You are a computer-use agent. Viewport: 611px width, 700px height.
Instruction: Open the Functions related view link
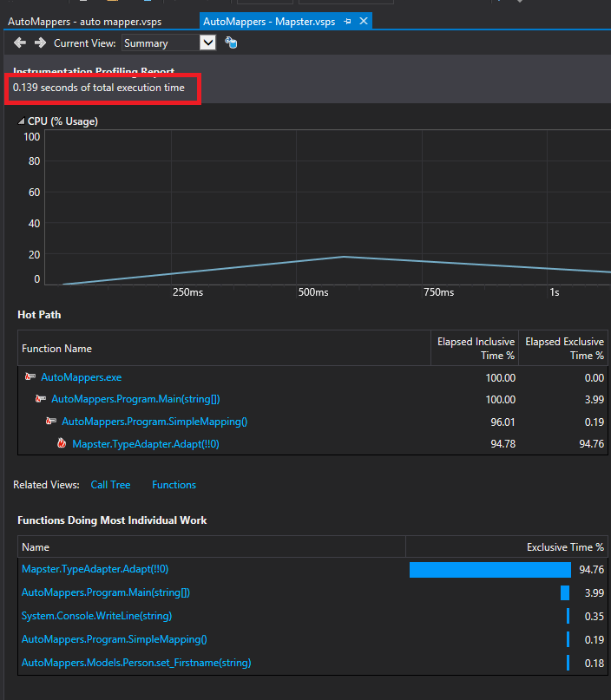tap(174, 485)
